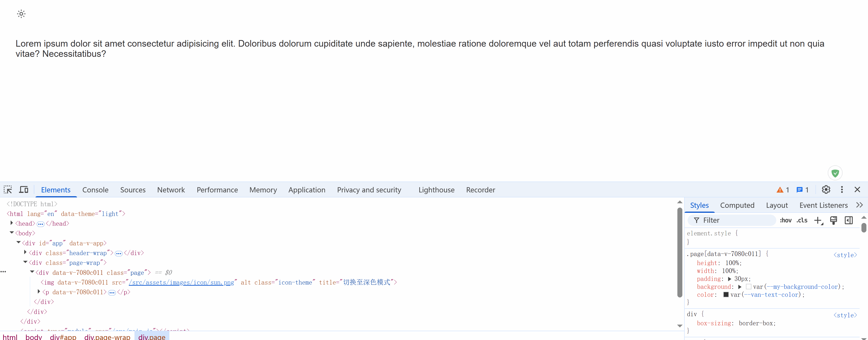Toggle the device toolbar icon
868x340 pixels.
click(x=24, y=190)
